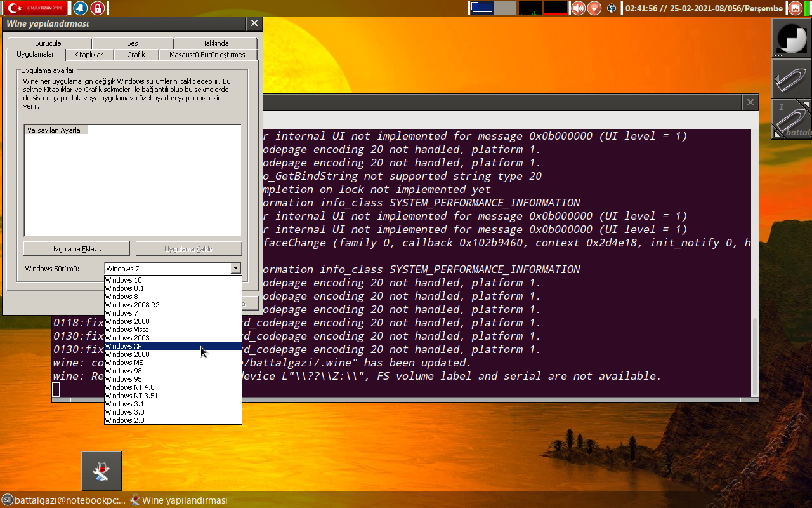This screenshot has width=812, height=508.
Task: Select Wine yapılandırması in the taskbar
Action: (x=178, y=500)
